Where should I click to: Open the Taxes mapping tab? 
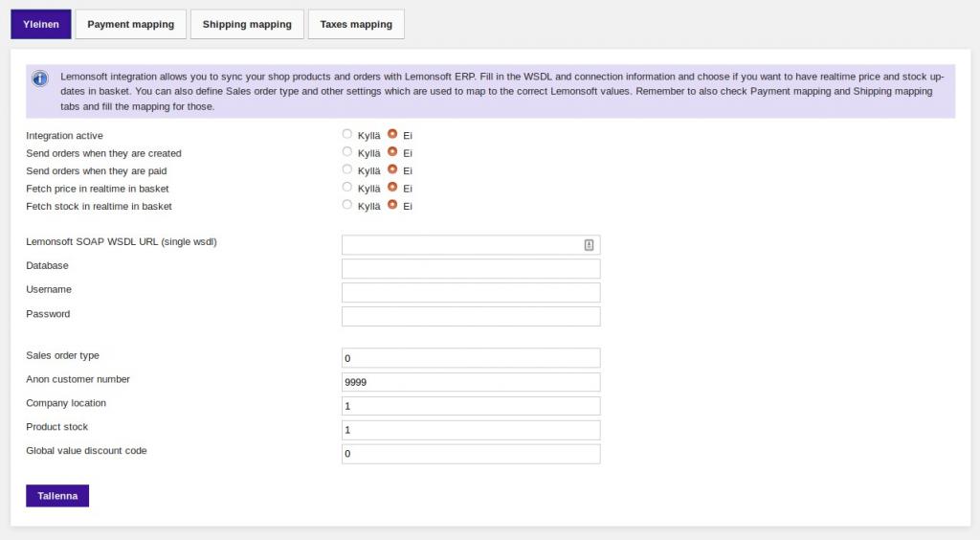[x=356, y=24]
